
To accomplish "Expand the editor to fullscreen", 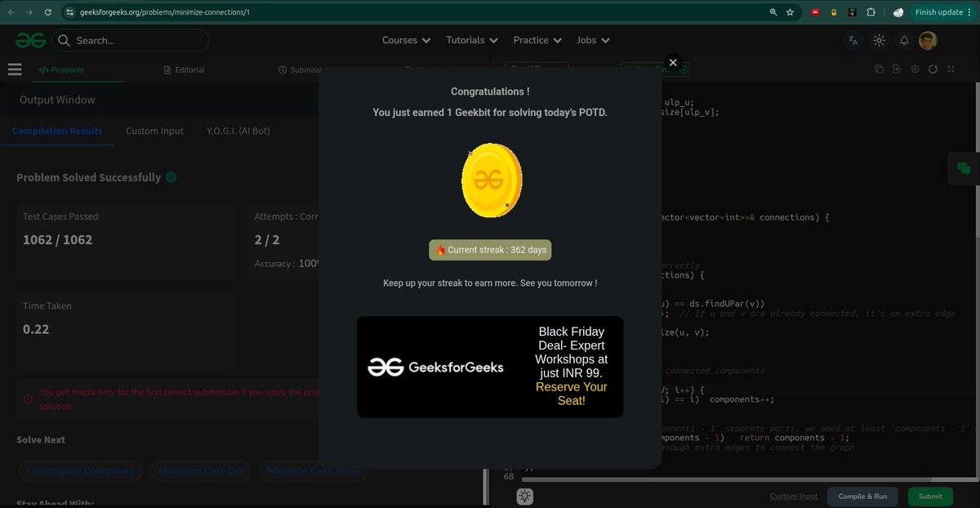I will 951,69.
